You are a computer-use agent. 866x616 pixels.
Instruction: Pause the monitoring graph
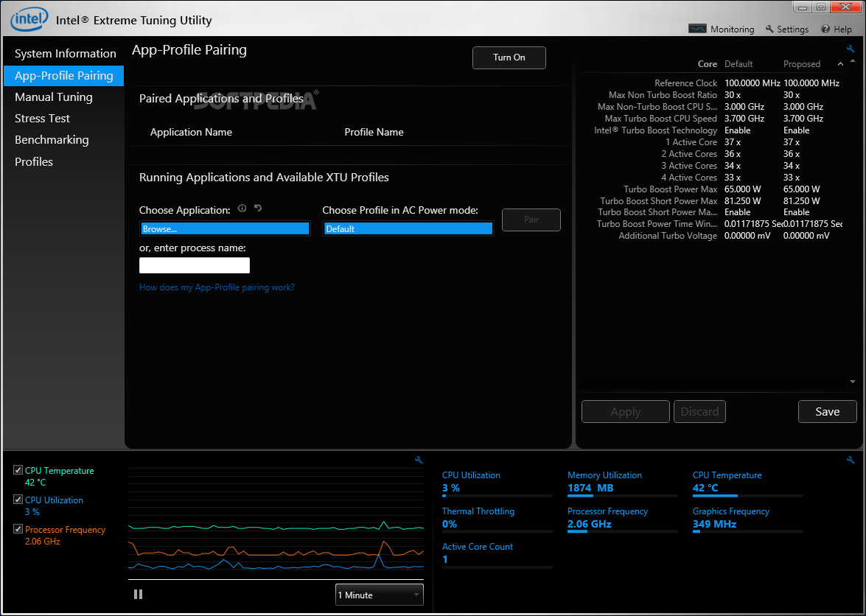coord(138,594)
